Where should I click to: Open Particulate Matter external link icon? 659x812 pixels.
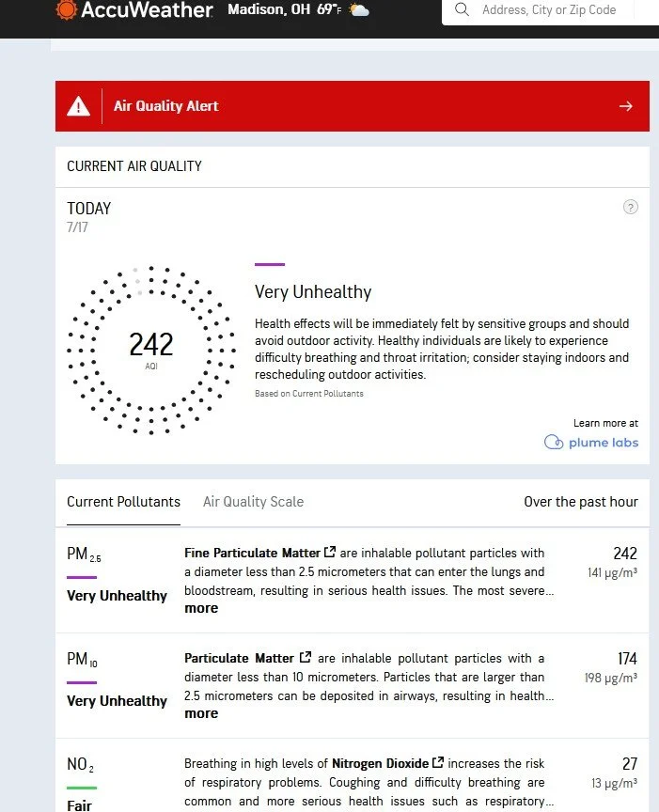click(306, 657)
